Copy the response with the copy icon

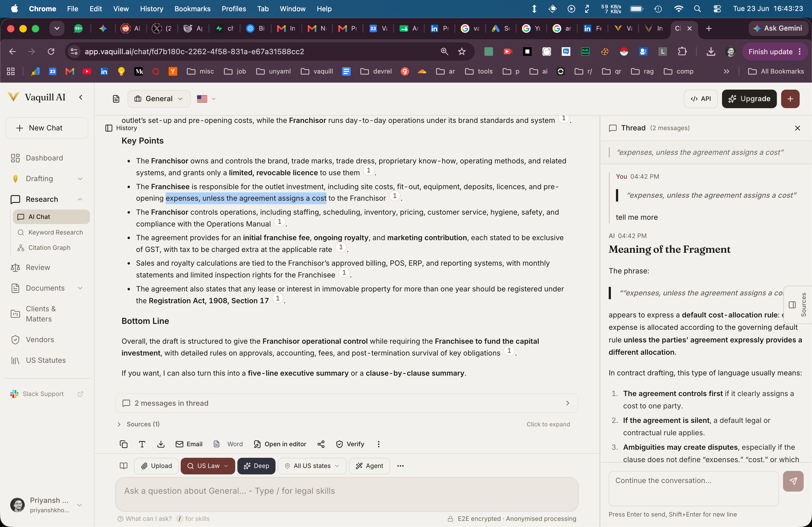(124, 444)
